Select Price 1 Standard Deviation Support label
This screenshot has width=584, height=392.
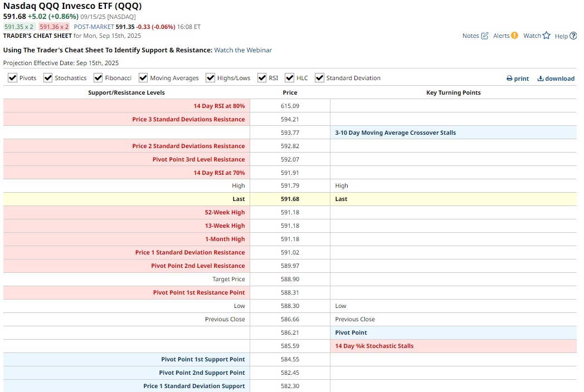coord(194,386)
